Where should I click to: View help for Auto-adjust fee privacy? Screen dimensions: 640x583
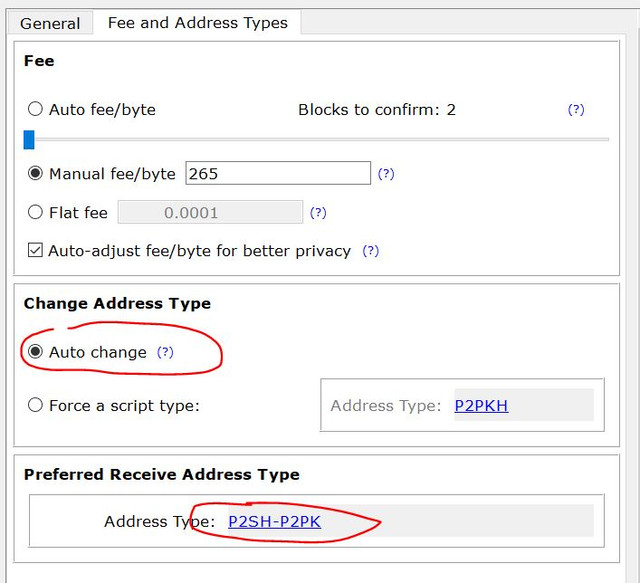[x=371, y=251]
